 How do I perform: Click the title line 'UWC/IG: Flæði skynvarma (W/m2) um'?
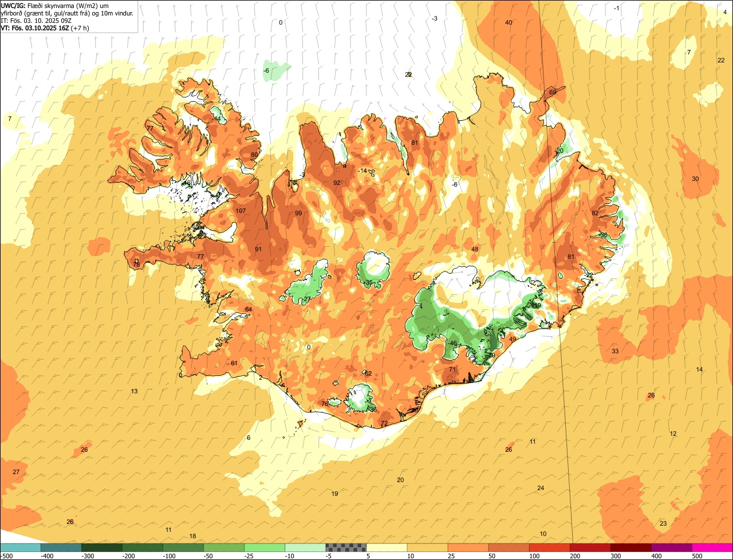pos(55,5)
